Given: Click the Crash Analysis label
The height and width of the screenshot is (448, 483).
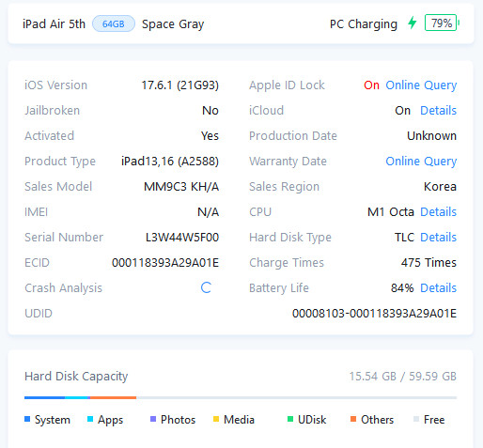Looking at the screenshot, I should [63, 288].
